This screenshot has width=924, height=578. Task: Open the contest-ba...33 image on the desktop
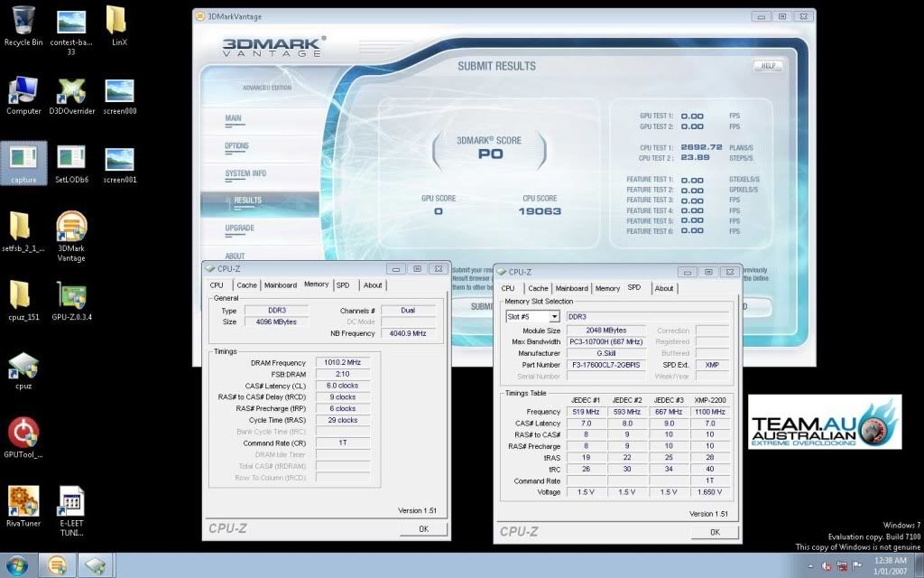(x=71, y=31)
